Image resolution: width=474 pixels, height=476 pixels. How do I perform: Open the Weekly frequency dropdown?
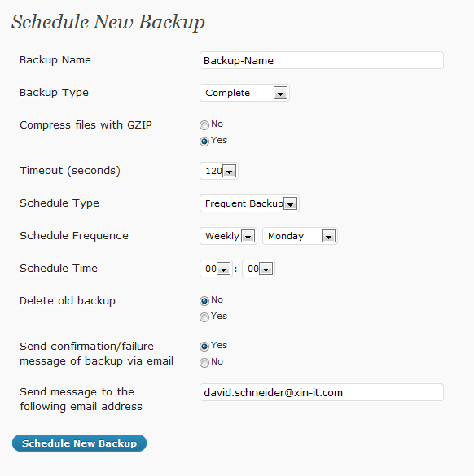(228, 236)
